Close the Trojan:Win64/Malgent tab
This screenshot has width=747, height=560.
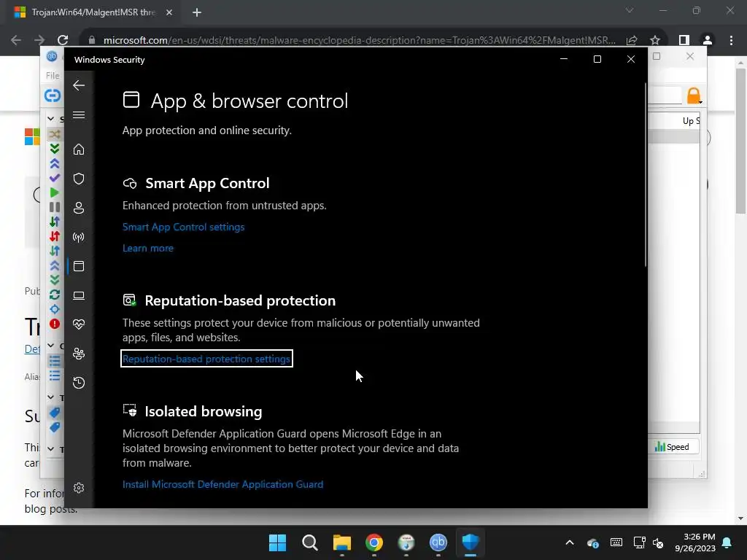[x=169, y=12]
